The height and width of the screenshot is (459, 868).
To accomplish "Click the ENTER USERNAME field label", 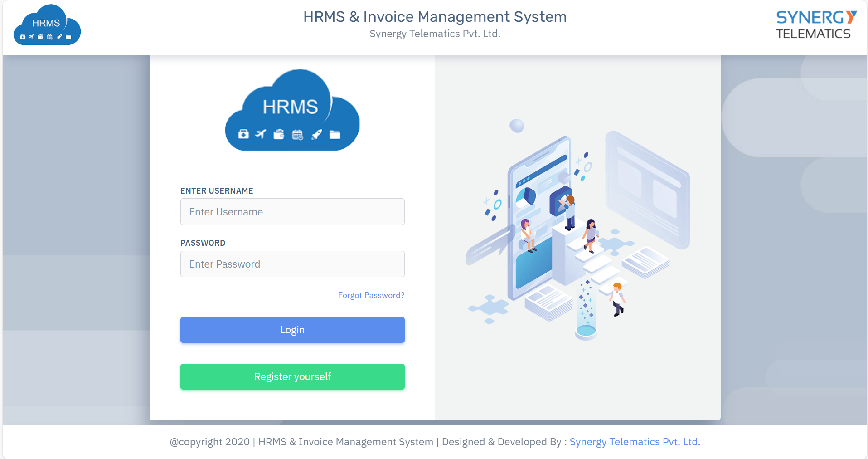I will click(x=217, y=191).
